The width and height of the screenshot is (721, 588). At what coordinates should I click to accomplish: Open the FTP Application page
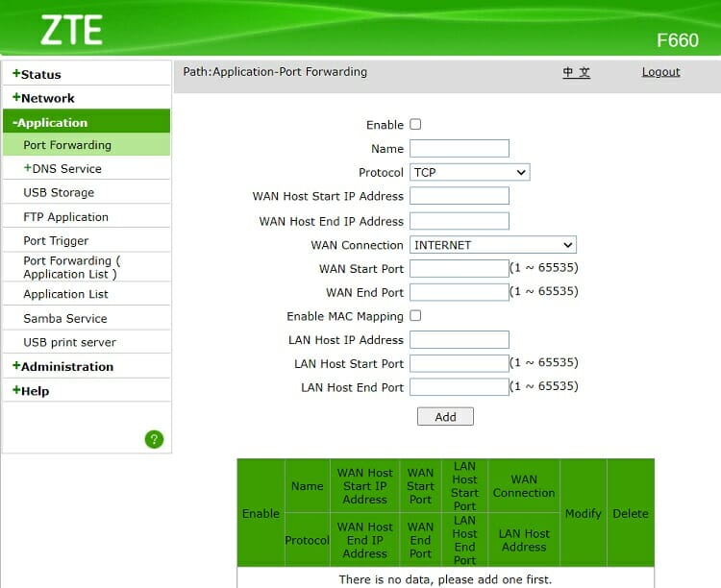(x=65, y=217)
